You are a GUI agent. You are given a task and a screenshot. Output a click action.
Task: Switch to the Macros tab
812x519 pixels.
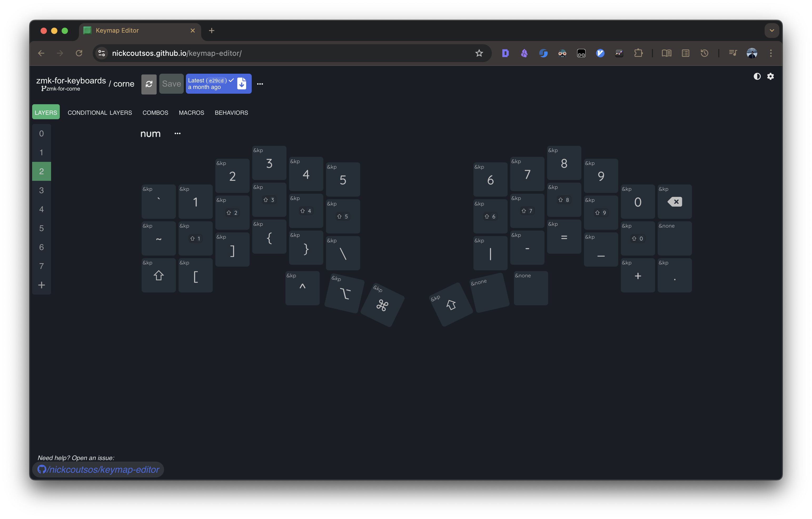[x=191, y=113]
